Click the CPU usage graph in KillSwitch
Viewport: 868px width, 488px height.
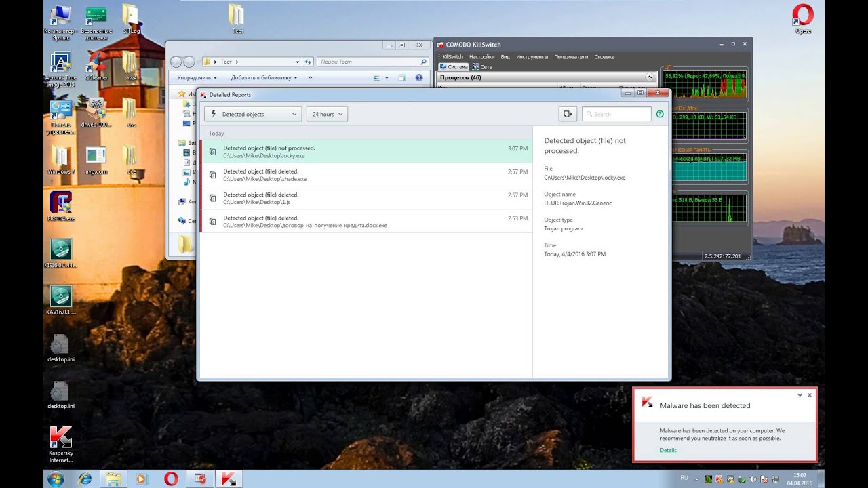(705, 85)
